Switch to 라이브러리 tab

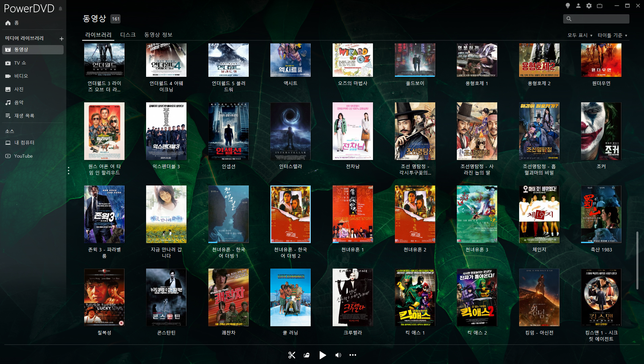click(x=98, y=35)
